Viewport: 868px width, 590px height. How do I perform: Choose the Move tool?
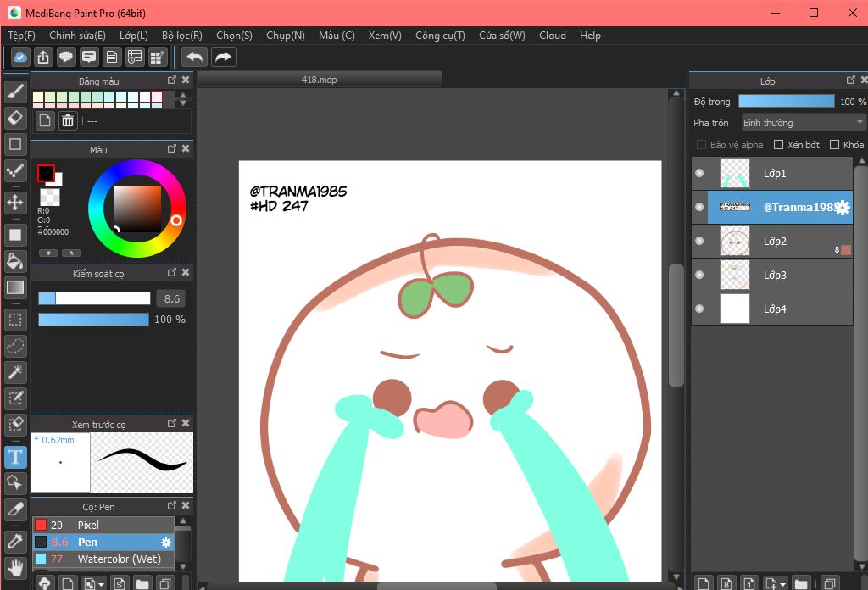(14, 202)
